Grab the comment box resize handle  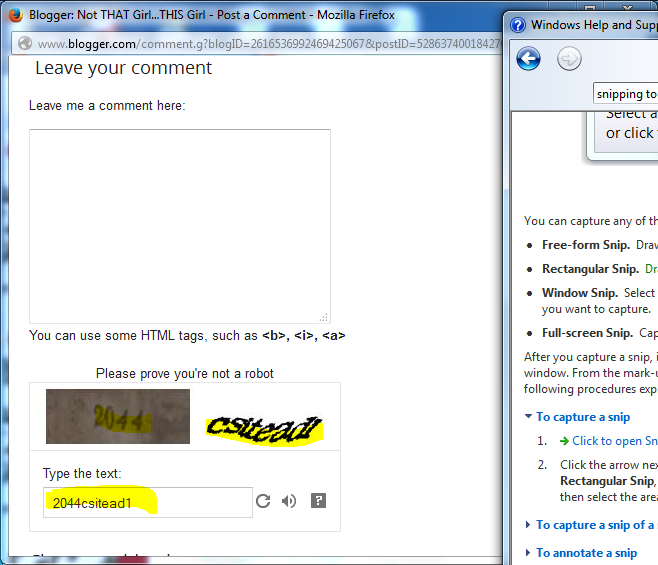pos(323,317)
